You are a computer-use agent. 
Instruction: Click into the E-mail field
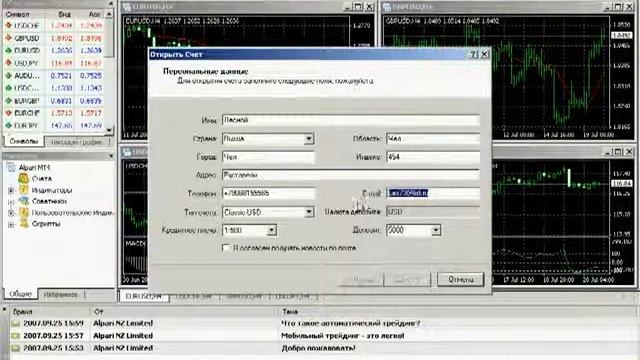pos(433,193)
